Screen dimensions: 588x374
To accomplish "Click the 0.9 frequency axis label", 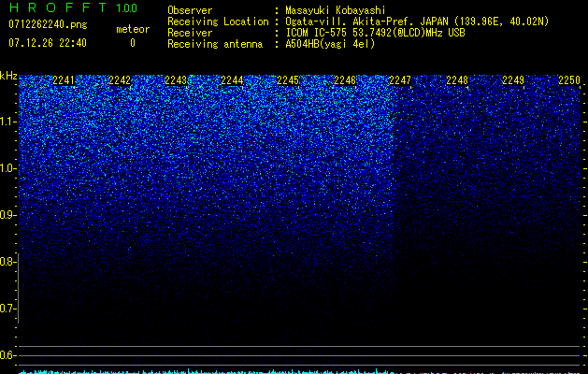I will point(7,215).
